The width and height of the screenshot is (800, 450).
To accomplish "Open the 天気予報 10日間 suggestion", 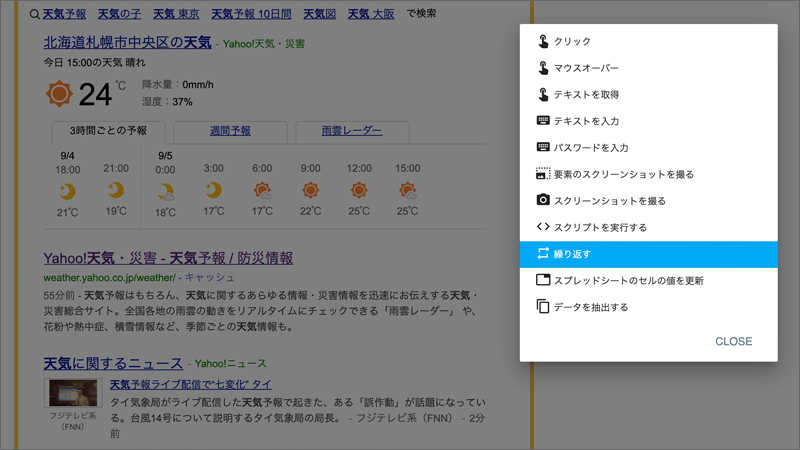I will pyautogui.click(x=251, y=14).
